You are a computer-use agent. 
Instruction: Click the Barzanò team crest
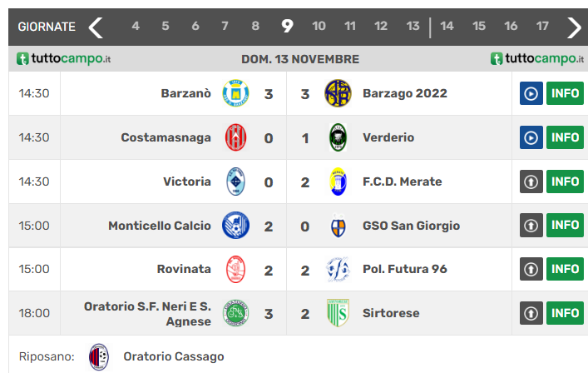236,93
